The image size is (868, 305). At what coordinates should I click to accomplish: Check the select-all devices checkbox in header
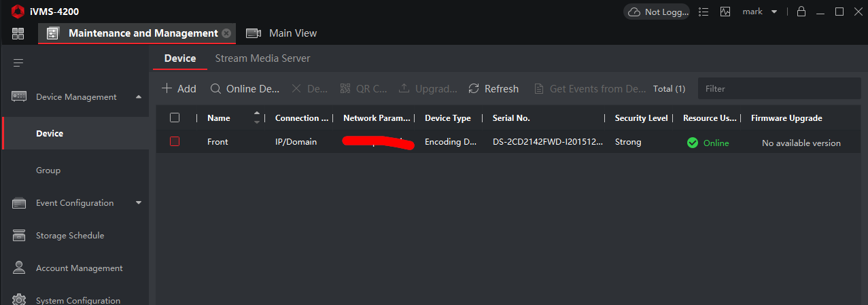coord(175,118)
